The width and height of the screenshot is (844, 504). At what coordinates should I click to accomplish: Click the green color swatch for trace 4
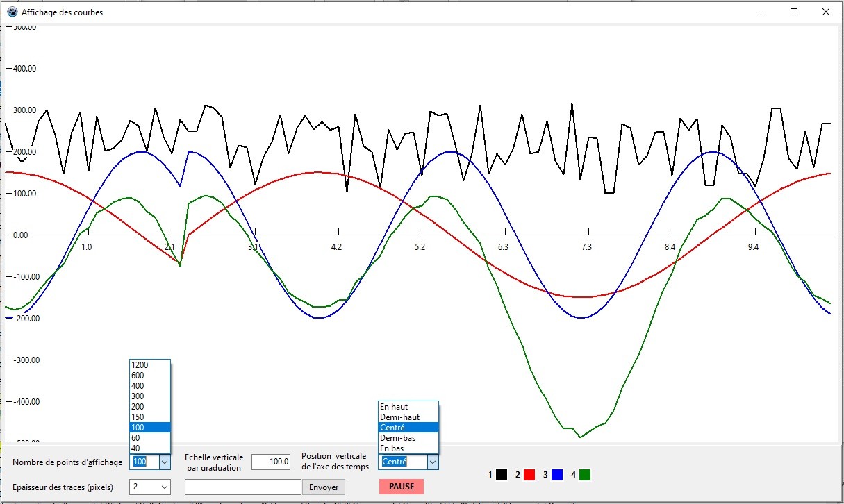(585, 475)
